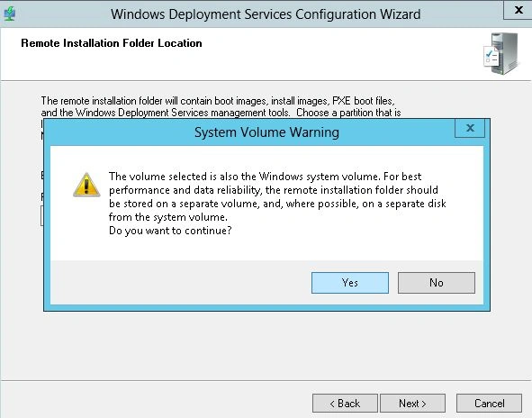
Task: Click the server checklist icon in the header
Action: point(500,54)
